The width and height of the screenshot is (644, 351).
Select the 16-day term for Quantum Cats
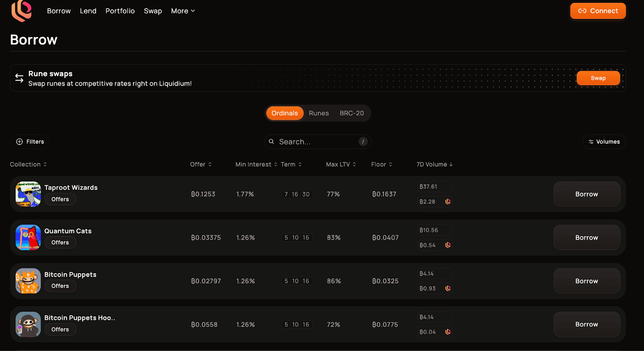tap(306, 238)
